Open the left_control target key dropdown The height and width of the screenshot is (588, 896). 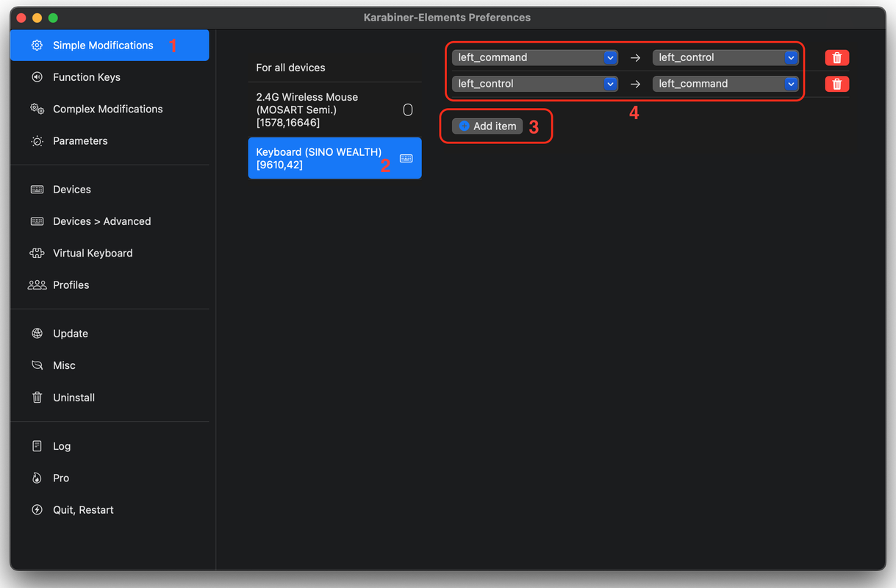[x=725, y=57]
